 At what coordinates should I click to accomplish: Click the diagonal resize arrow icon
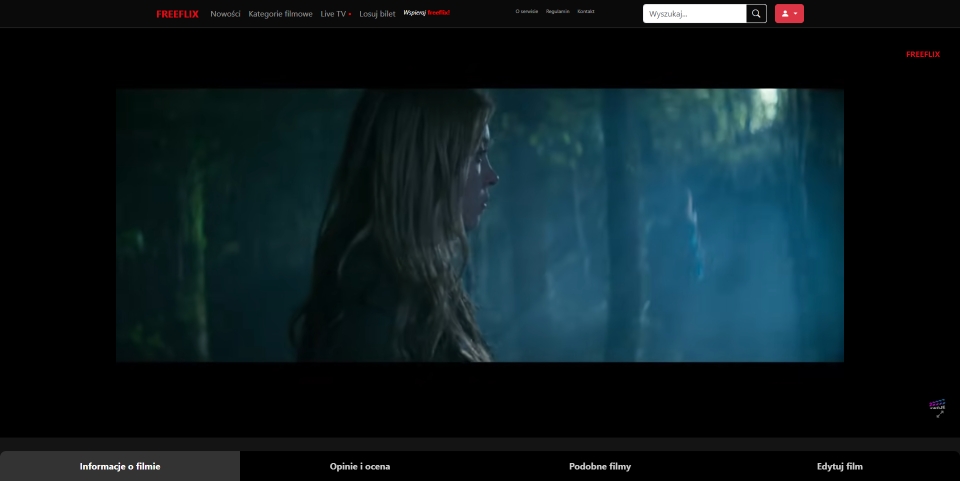(x=940, y=414)
